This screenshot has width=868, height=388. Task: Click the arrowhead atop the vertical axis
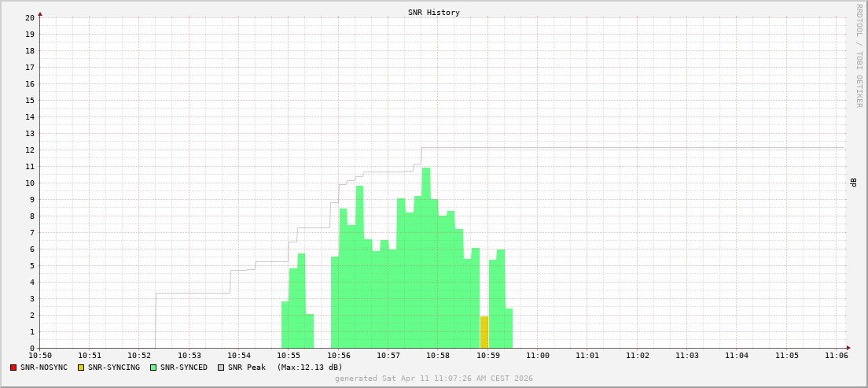40,13
